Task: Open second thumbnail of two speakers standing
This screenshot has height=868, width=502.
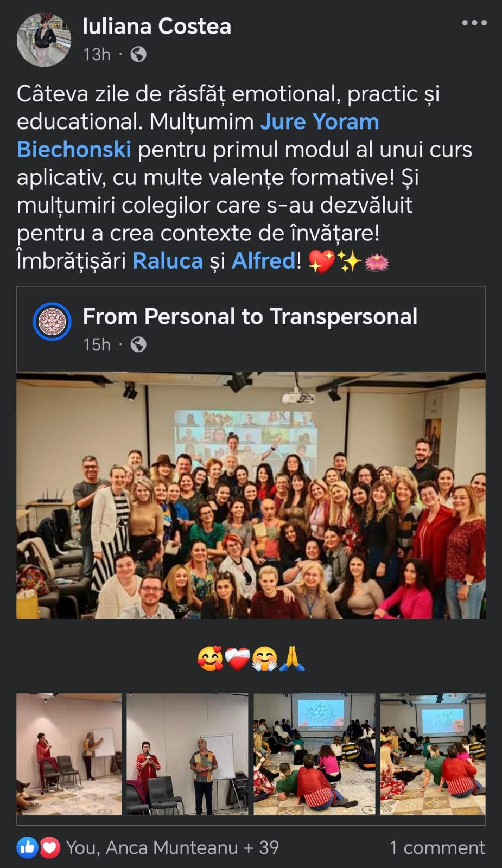Action: coord(187,754)
